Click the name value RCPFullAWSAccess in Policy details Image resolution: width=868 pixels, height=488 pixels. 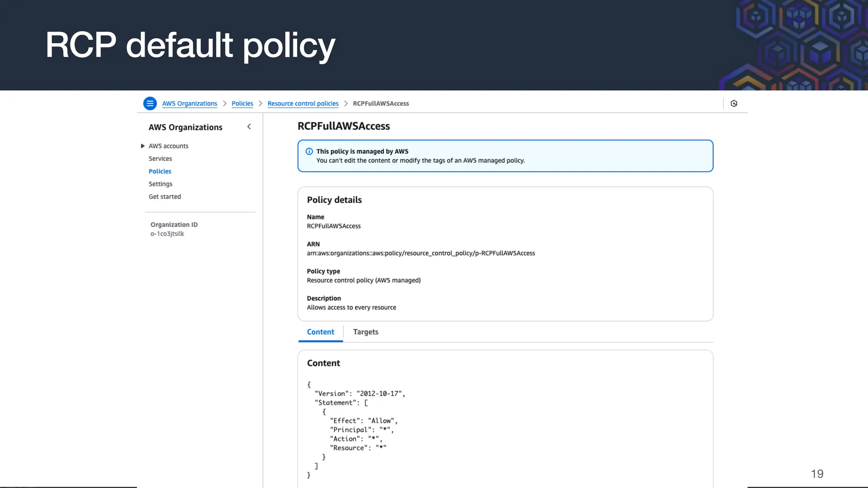tap(334, 226)
